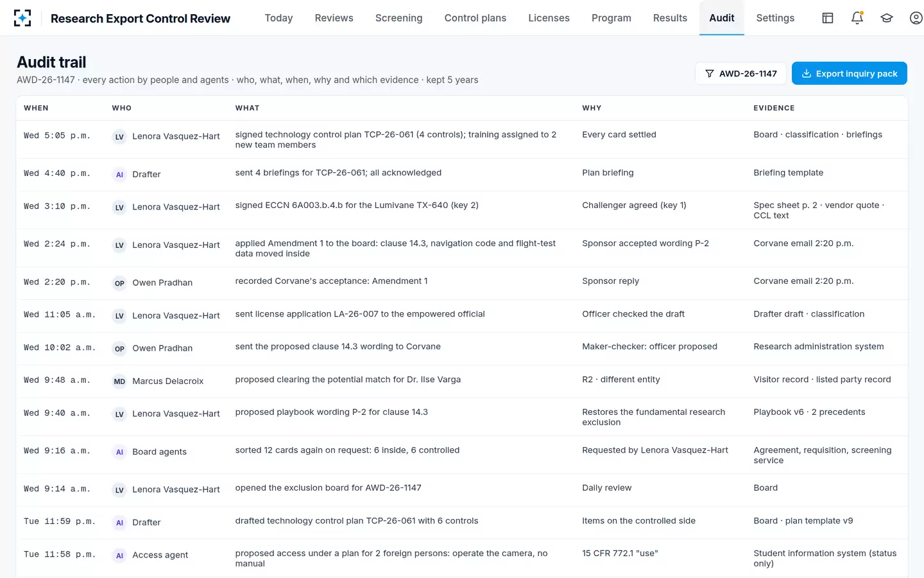Click the LV avatar in the 11:05 a.m. row

[119, 316]
